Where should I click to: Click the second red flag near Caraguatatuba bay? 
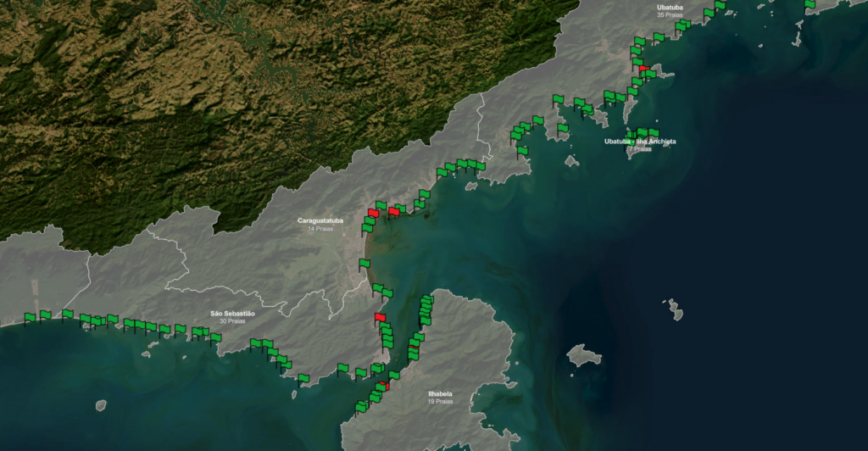click(394, 211)
